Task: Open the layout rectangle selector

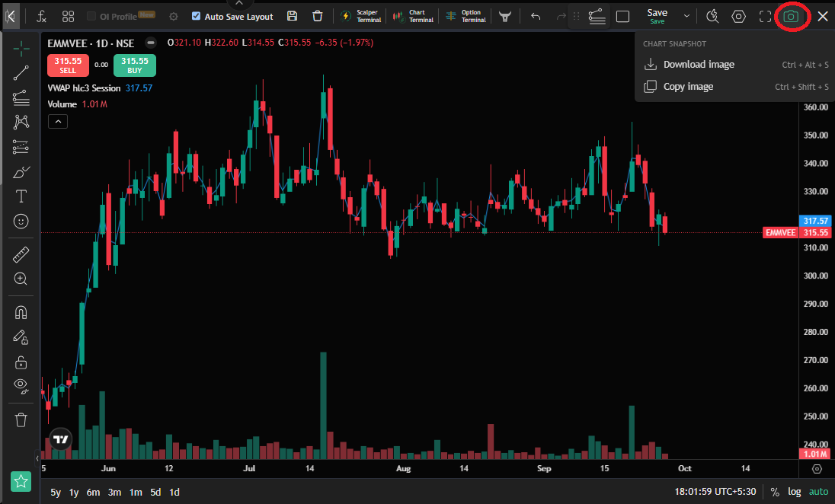Action: pyautogui.click(x=622, y=17)
